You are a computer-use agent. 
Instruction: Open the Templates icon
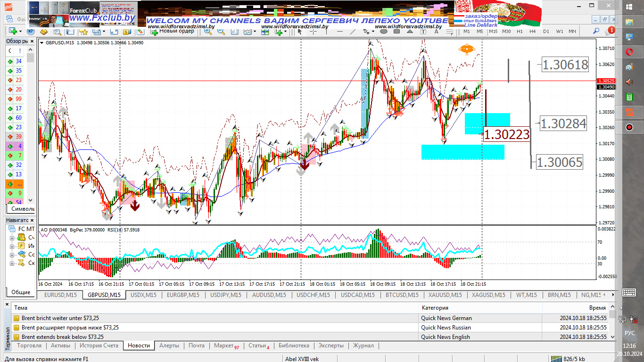248,32
